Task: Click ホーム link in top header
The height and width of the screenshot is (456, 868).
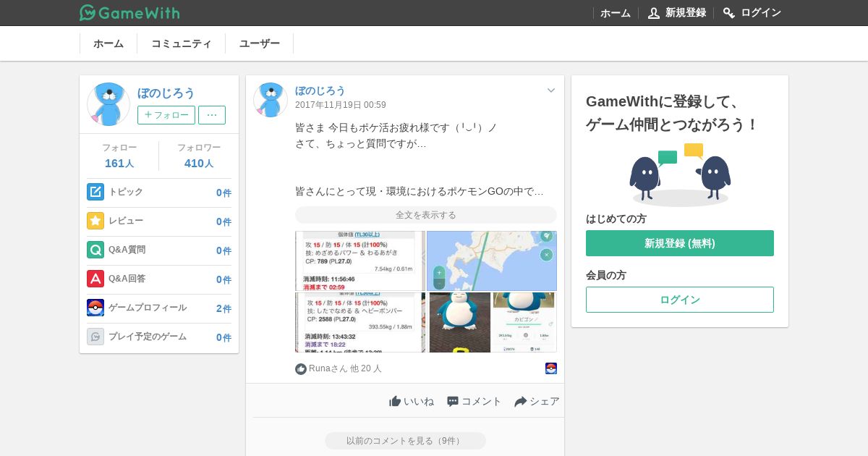Action: tap(616, 13)
